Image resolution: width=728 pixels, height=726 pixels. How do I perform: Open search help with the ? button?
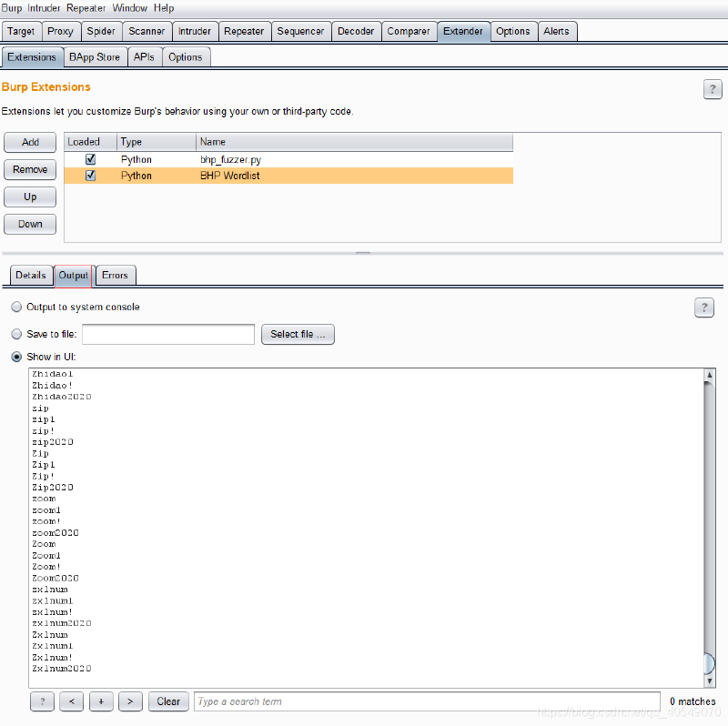42,701
